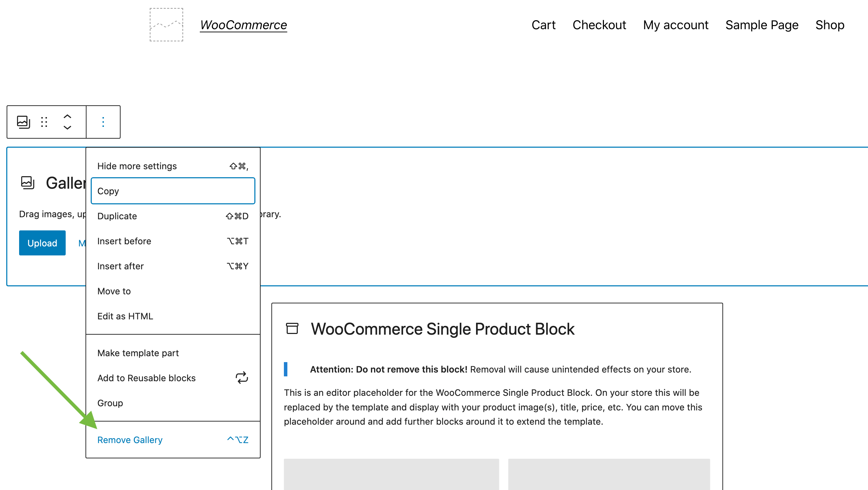Select the Gallery block icon in the toolbar
The height and width of the screenshot is (490, 868).
point(23,122)
